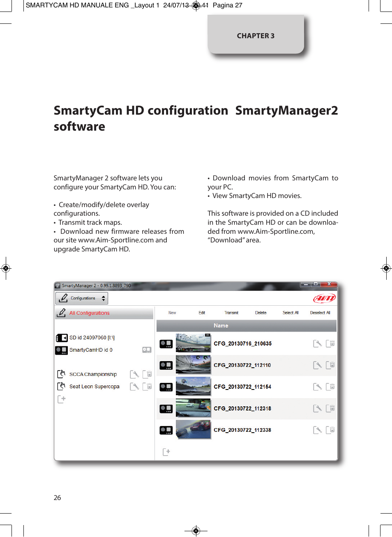Click the SmartyManager 2 title bar icon
The image size is (392, 537).
58,285
